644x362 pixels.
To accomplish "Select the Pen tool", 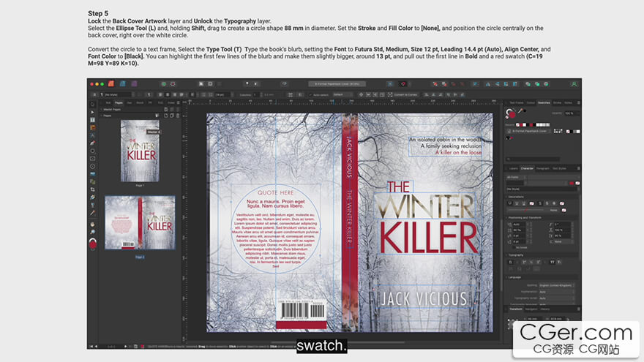I will tap(92, 143).
